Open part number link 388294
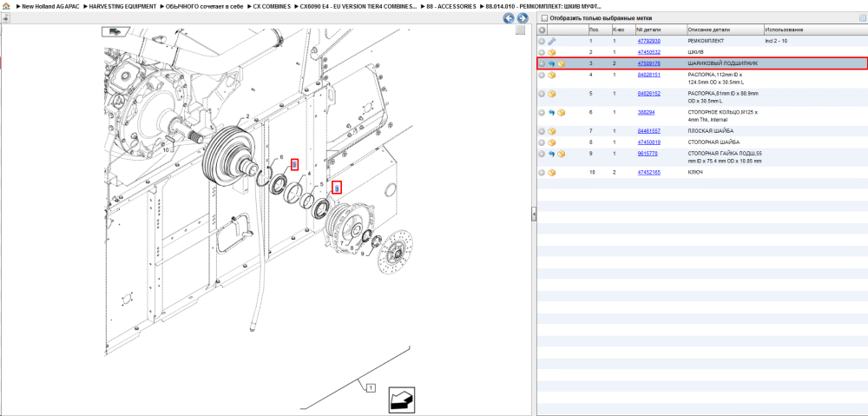This screenshot has width=868, height=416. pyautogui.click(x=646, y=112)
